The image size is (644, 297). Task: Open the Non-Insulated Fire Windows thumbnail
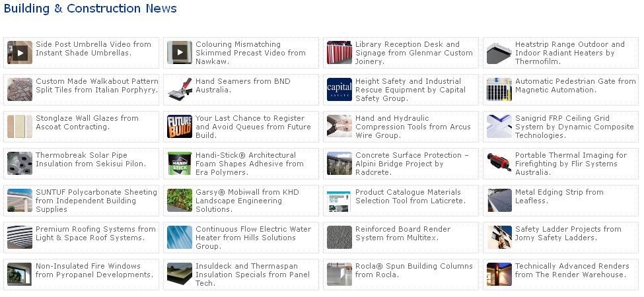tap(20, 274)
